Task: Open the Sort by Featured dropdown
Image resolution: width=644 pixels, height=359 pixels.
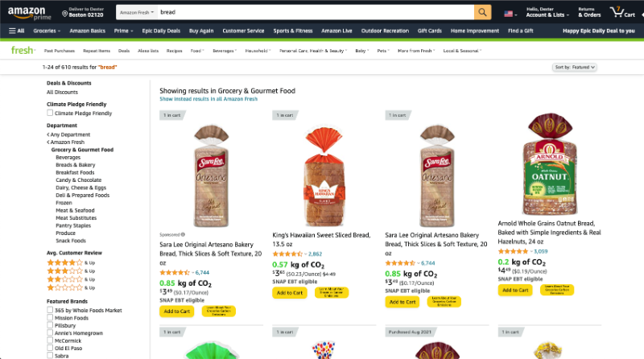Action: point(575,67)
